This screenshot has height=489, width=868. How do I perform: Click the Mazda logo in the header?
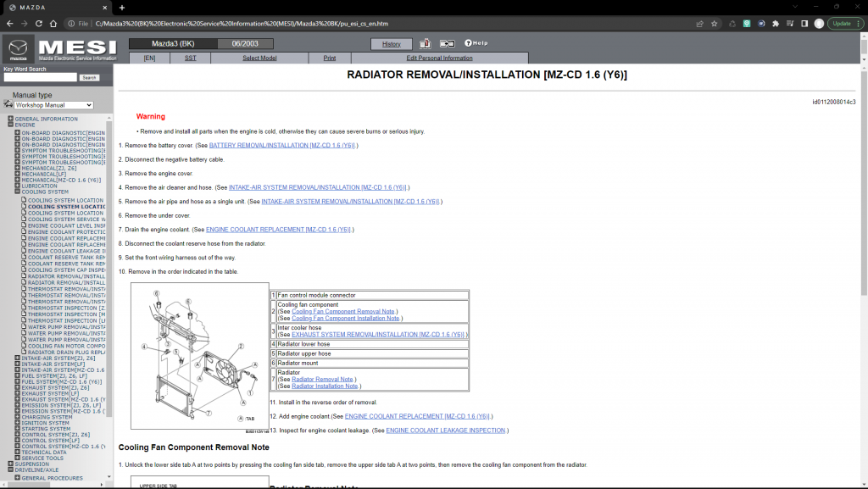click(19, 49)
